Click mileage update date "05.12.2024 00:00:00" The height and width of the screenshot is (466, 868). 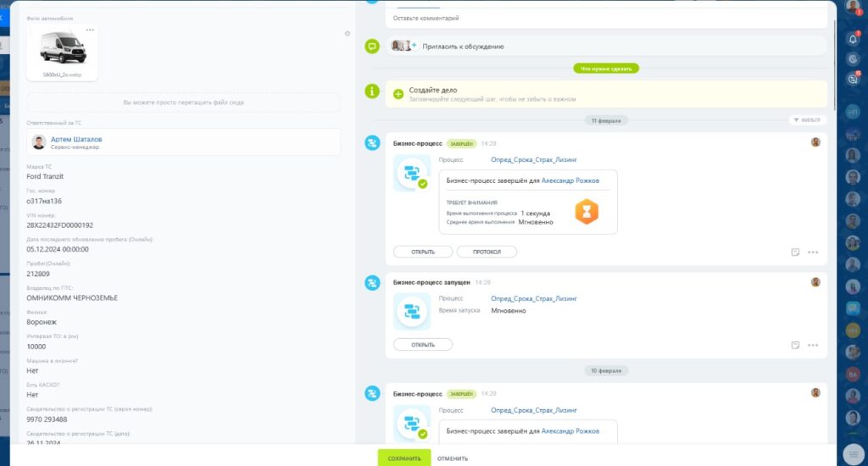58,250
